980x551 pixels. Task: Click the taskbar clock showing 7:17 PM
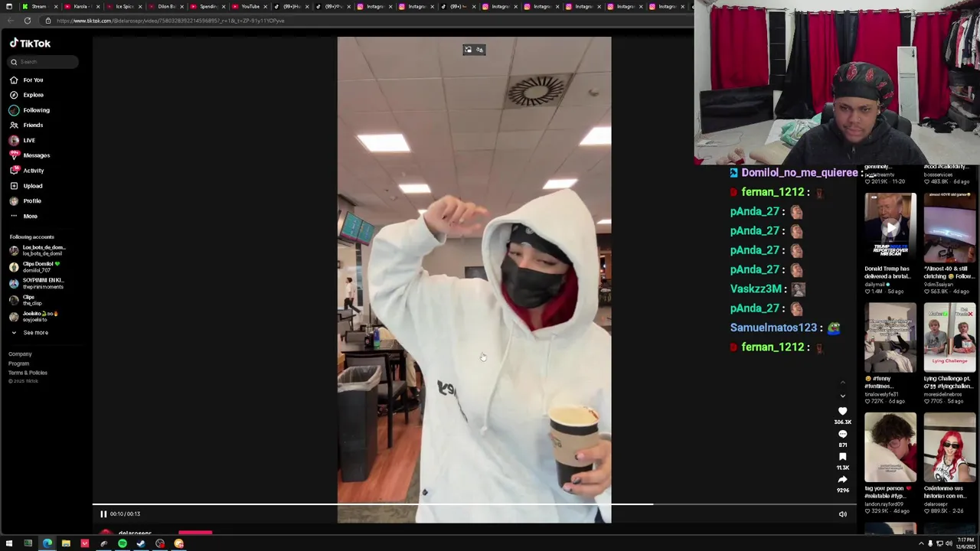pyautogui.click(x=965, y=543)
